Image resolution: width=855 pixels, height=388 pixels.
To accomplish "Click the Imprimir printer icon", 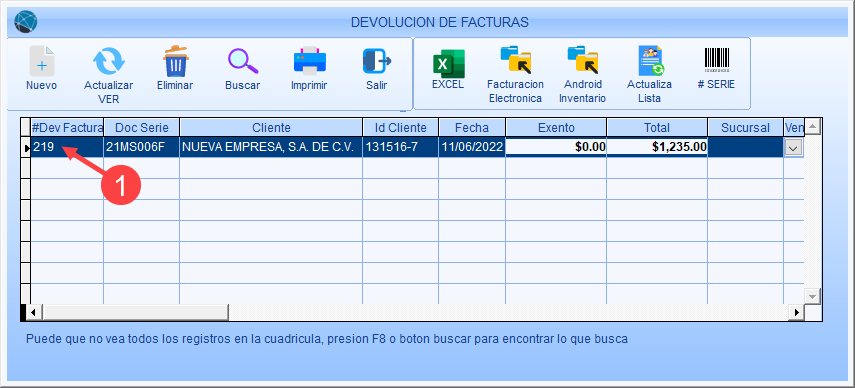I will tap(310, 60).
